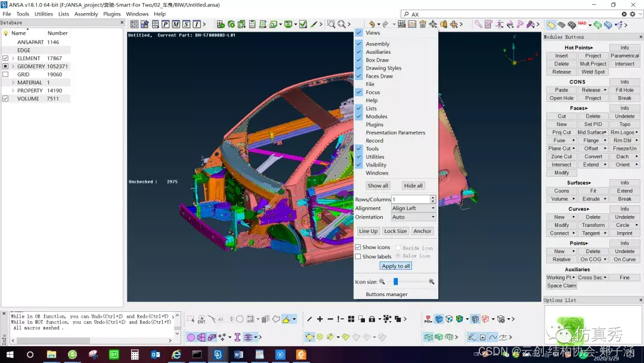Uncheck Box Draw toolbar visibility
The height and width of the screenshot is (363, 644).
click(x=359, y=60)
